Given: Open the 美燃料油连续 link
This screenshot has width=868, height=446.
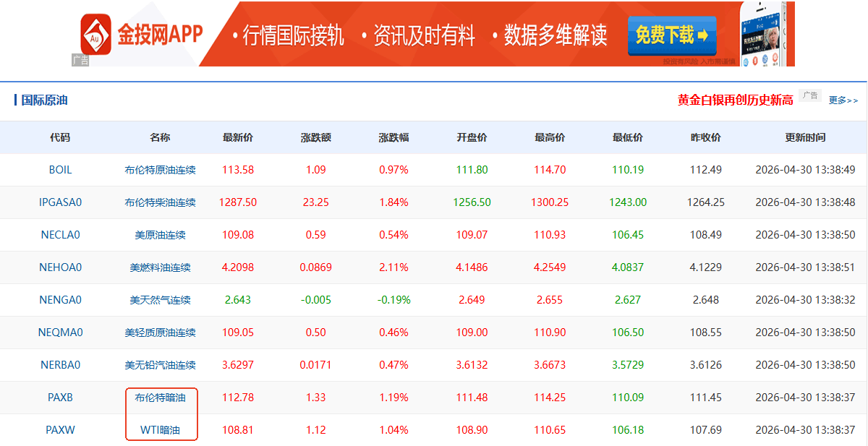Looking at the screenshot, I should (160, 267).
